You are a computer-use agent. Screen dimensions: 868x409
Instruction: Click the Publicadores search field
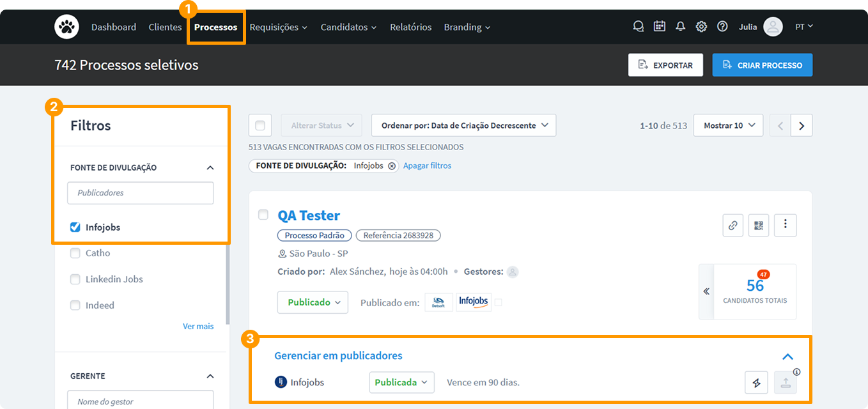[x=140, y=193]
